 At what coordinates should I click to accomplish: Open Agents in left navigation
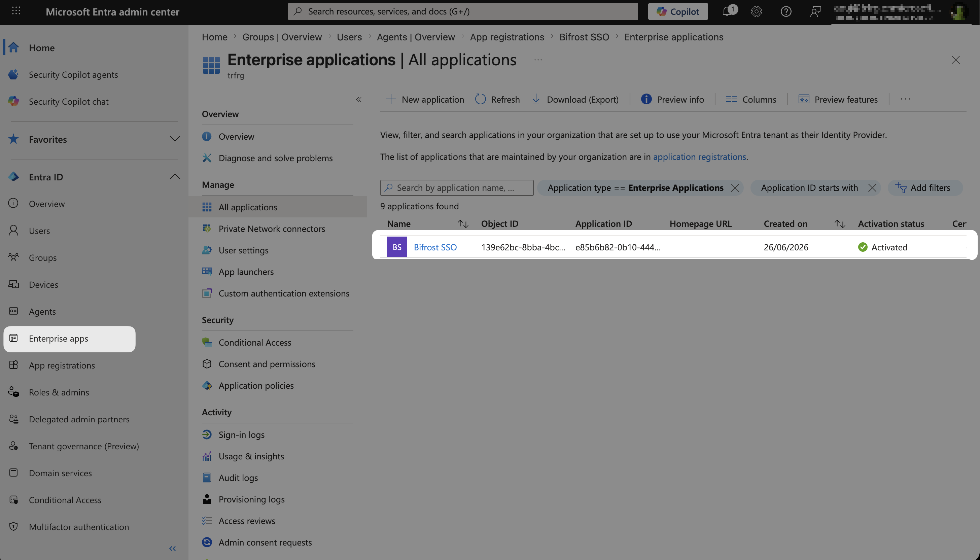[x=42, y=312]
